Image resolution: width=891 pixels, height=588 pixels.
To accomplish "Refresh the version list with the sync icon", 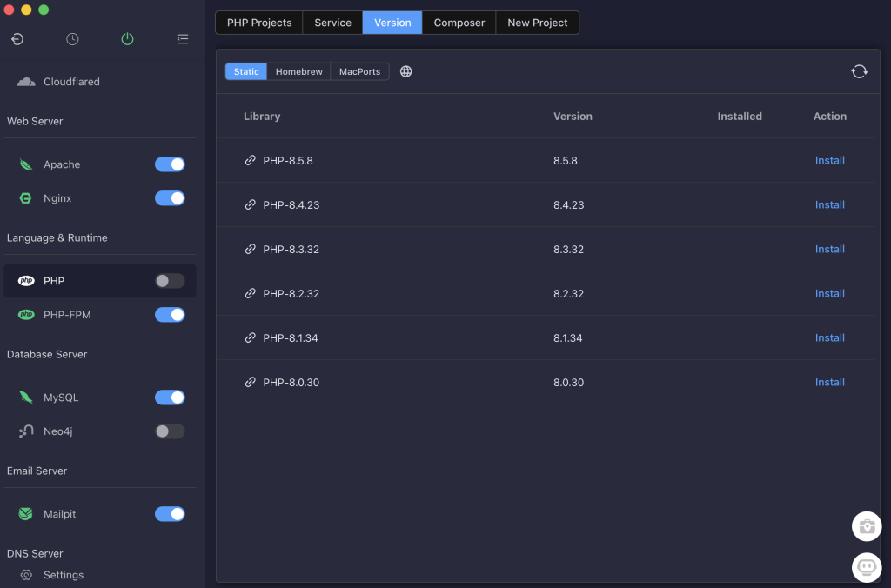I will (859, 71).
